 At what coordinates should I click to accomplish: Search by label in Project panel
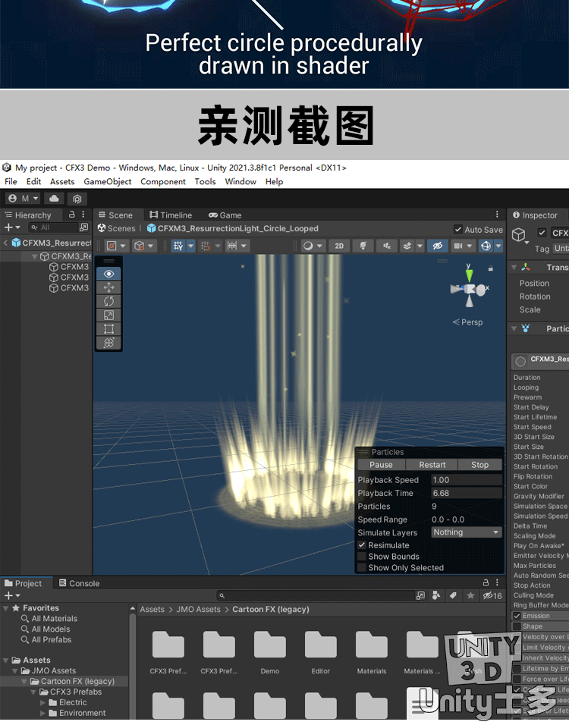coord(453,596)
